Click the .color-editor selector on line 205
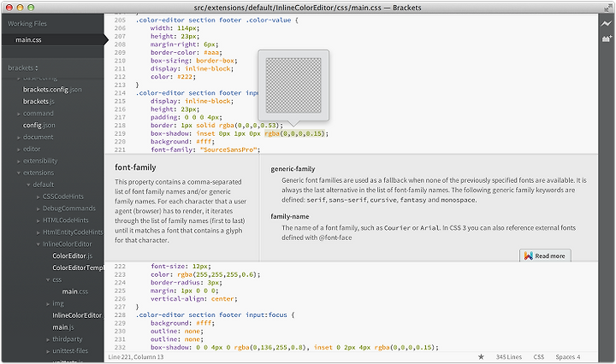 coord(160,20)
